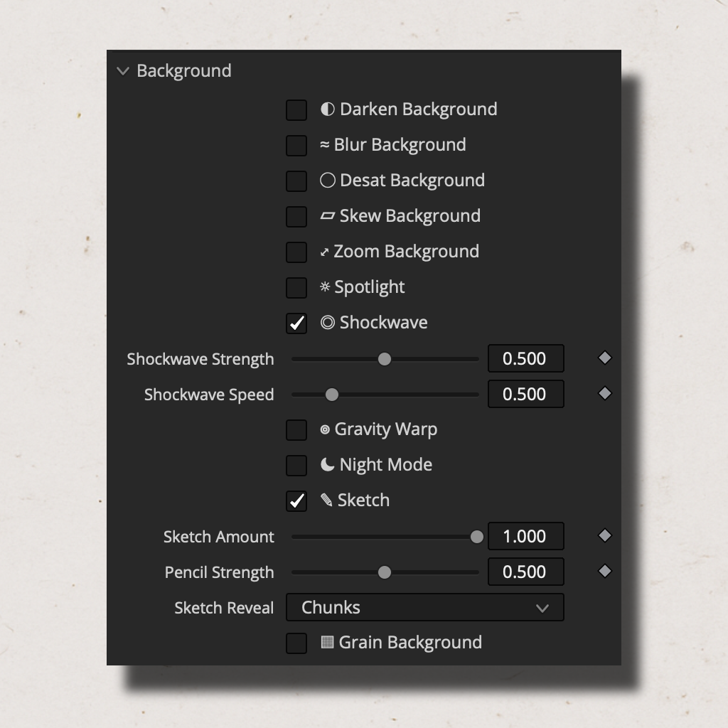Click the parallelogram icon beside Skew Background
Image resolution: width=728 pixels, height=728 pixels.
click(x=327, y=216)
